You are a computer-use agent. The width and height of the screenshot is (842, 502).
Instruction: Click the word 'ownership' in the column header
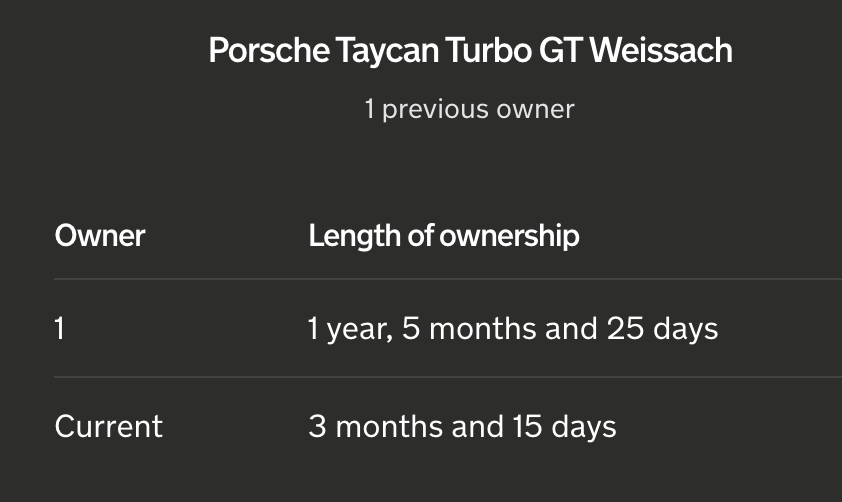coord(509,236)
